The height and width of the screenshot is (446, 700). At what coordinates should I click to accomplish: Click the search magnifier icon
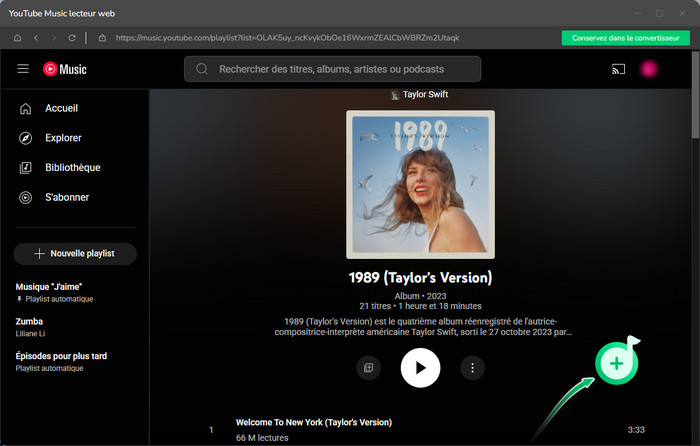click(202, 69)
